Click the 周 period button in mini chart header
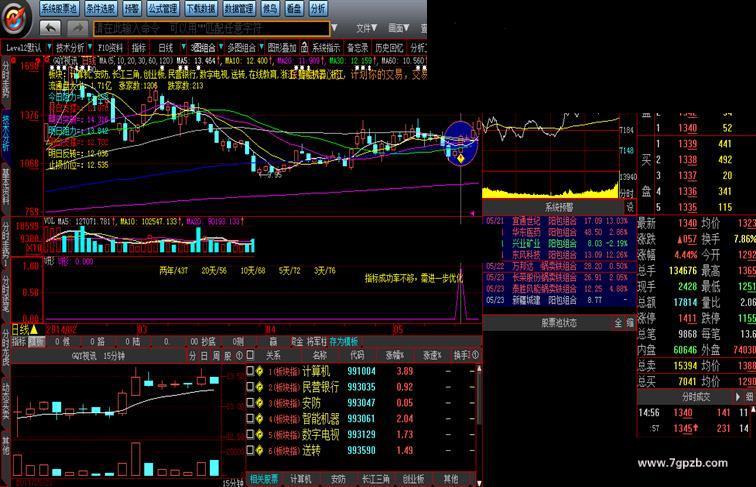 (x=216, y=356)
